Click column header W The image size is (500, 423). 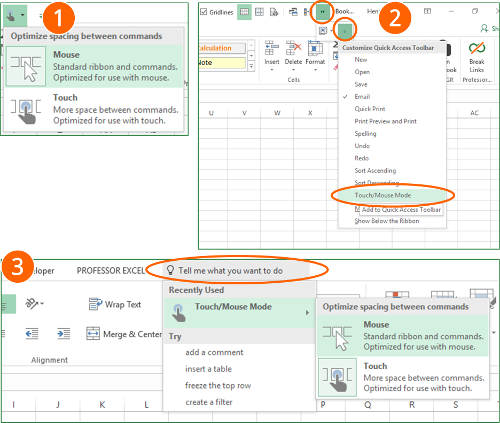(277, 113)
